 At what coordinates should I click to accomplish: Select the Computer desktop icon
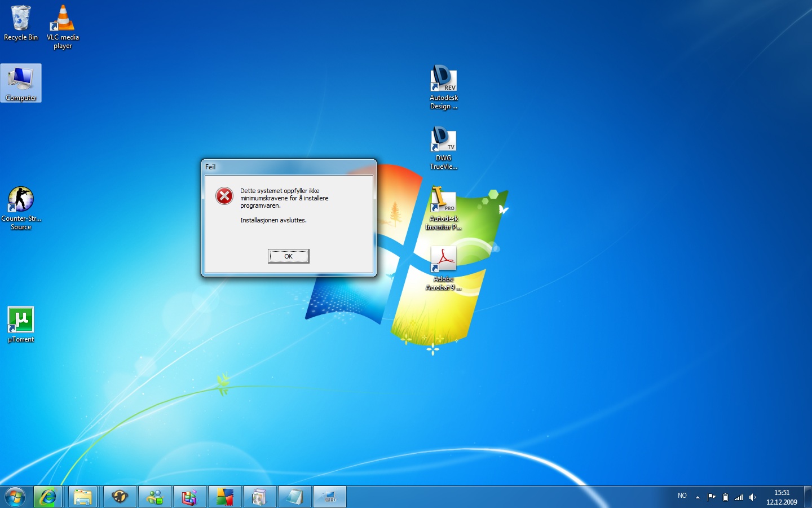click(x=21, y=84)
